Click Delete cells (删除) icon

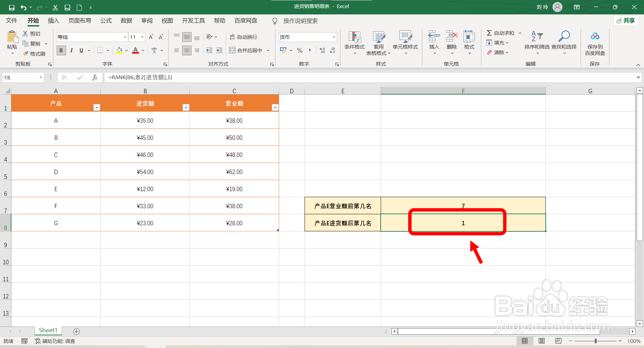click(452, 36)
